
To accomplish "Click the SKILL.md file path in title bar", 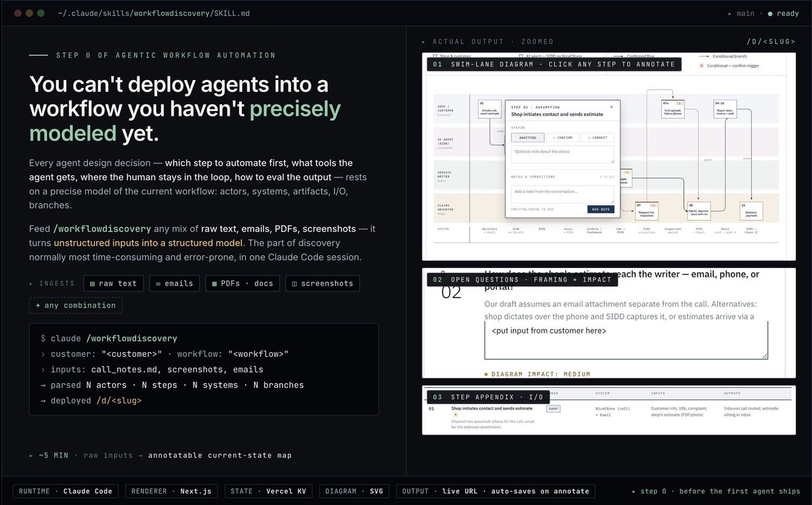I will [154, 14].
